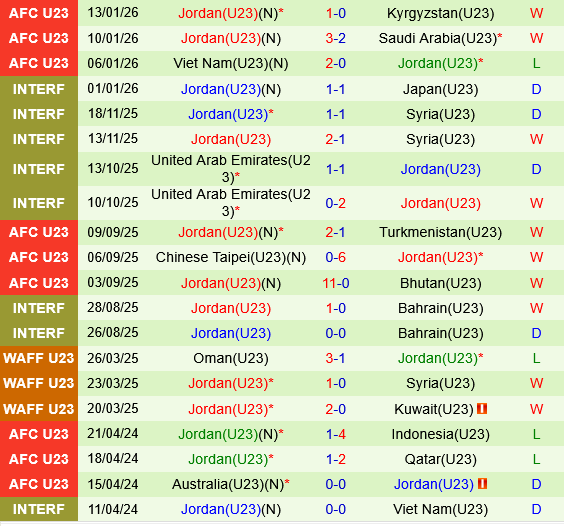Select the 0-2 score on 10/10/25
The width and height of the screenshot is (564, 526).
(336, 203)
